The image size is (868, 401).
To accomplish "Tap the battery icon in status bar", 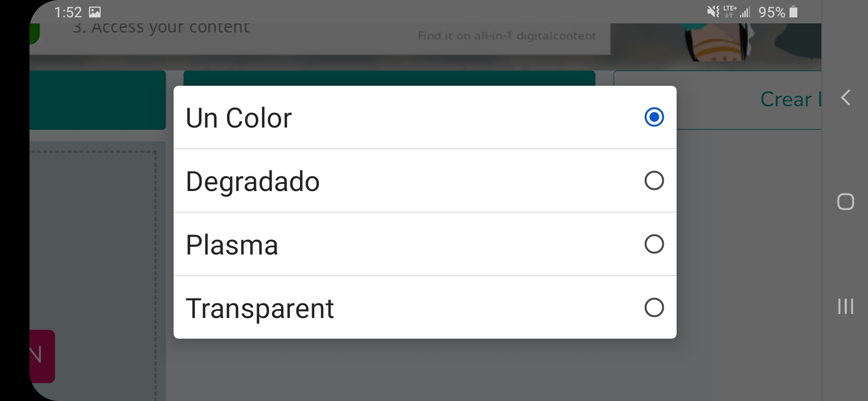I will [793, 12].
